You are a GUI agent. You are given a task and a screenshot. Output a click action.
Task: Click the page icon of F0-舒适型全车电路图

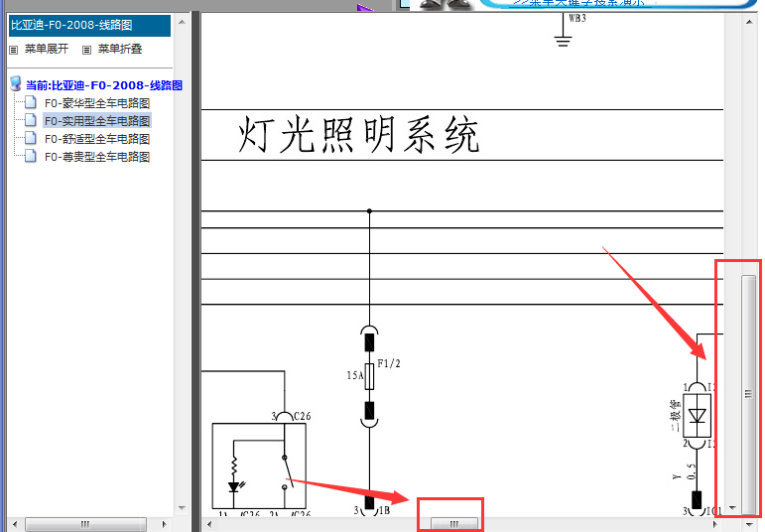[30, 138]
